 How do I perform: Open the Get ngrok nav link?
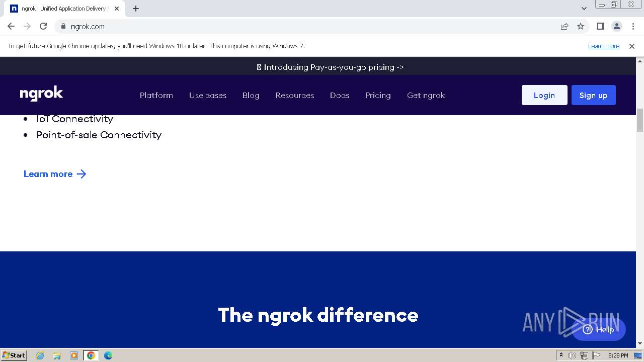tap(426, 95)
